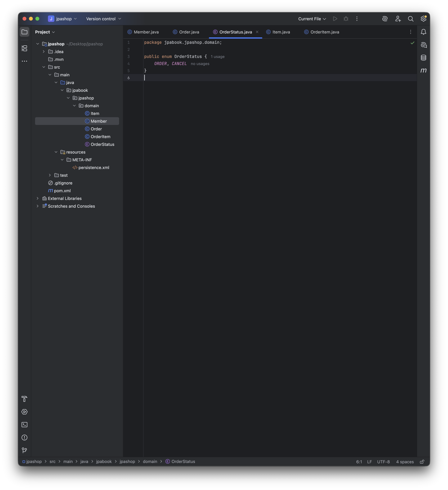
Task: Collapse the domain package folder
Action: (74, 106)
